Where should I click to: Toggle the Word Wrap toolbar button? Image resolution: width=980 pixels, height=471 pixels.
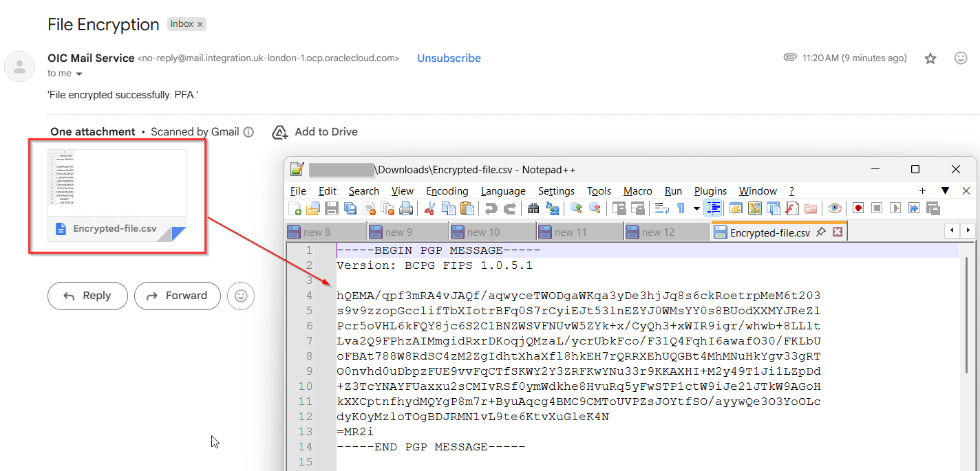662,208
